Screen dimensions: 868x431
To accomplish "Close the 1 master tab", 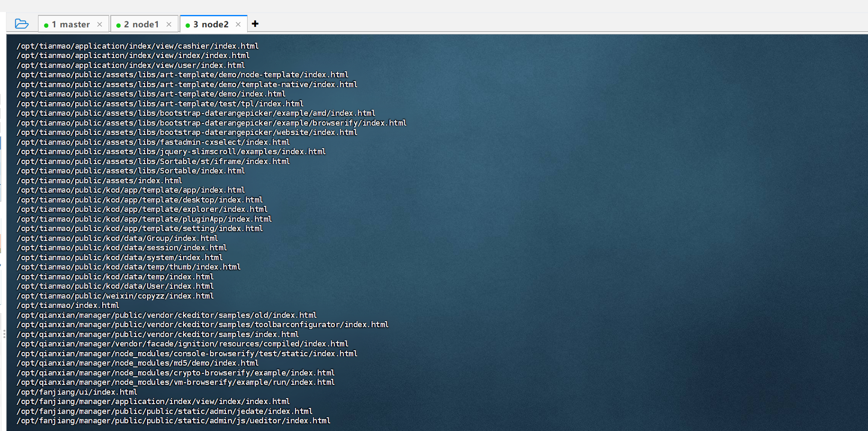I will coord(100,24).
